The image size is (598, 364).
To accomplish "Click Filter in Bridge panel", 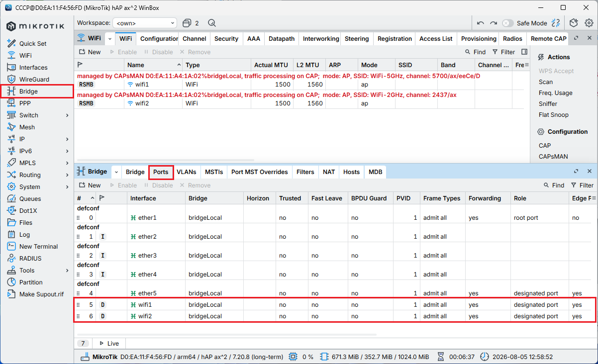I will click(x=582, y=185).
